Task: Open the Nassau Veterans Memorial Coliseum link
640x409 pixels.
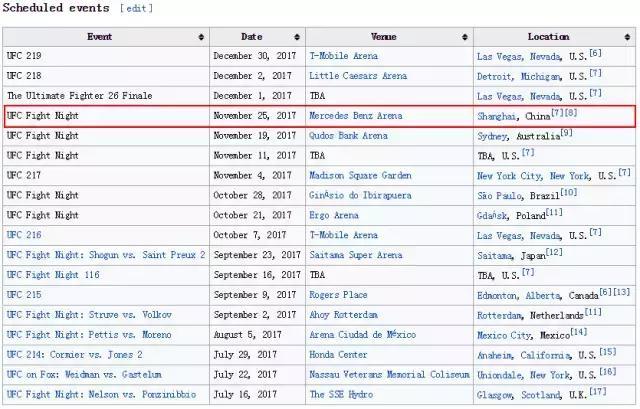Action: click(x=389, y=375)
